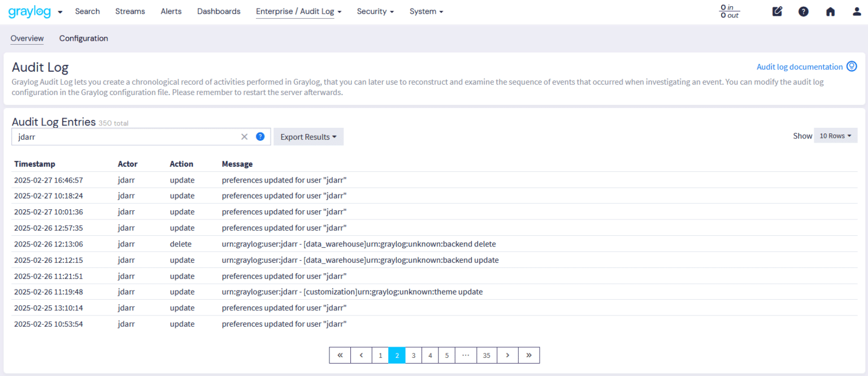Screen dimensions: 868x376
Task: Open the Export Results dropdown
Action: pos(308,136)
